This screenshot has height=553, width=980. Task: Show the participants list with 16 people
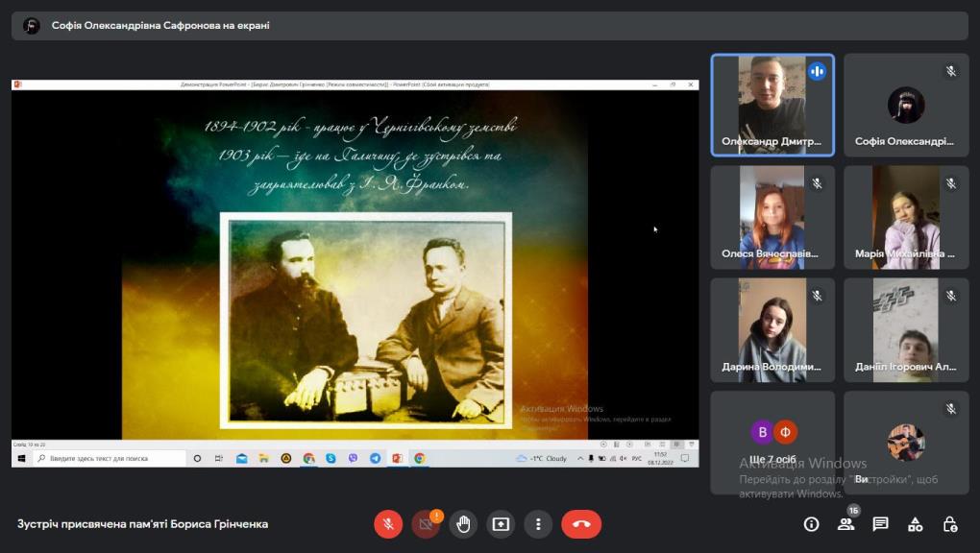(845, 524)
